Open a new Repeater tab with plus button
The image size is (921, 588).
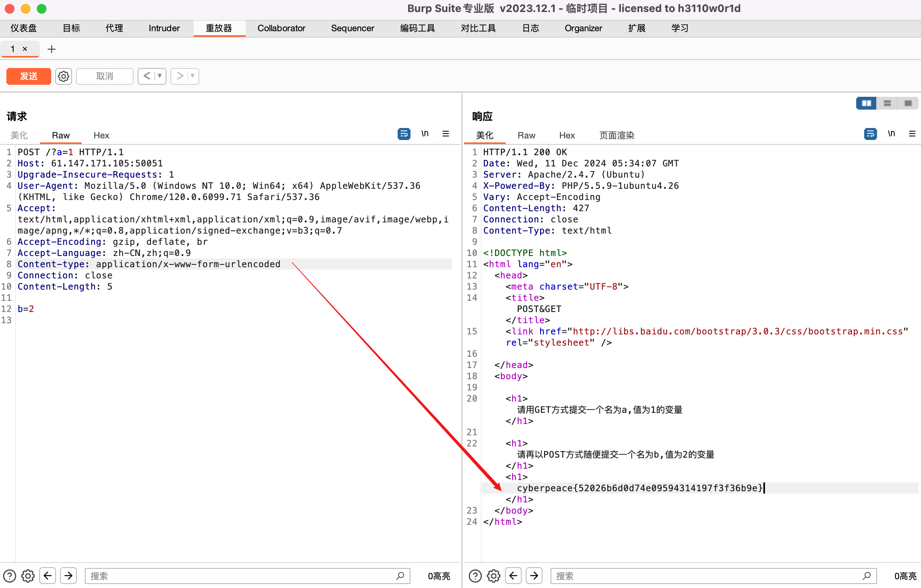coord(52,49)
